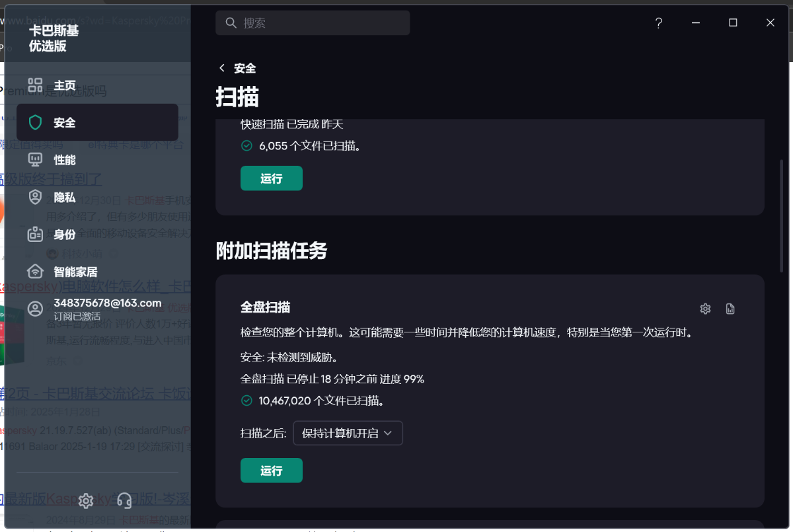
Task: Go back to 安全 breadcrumb link
Action: click(x=245, y=68)
